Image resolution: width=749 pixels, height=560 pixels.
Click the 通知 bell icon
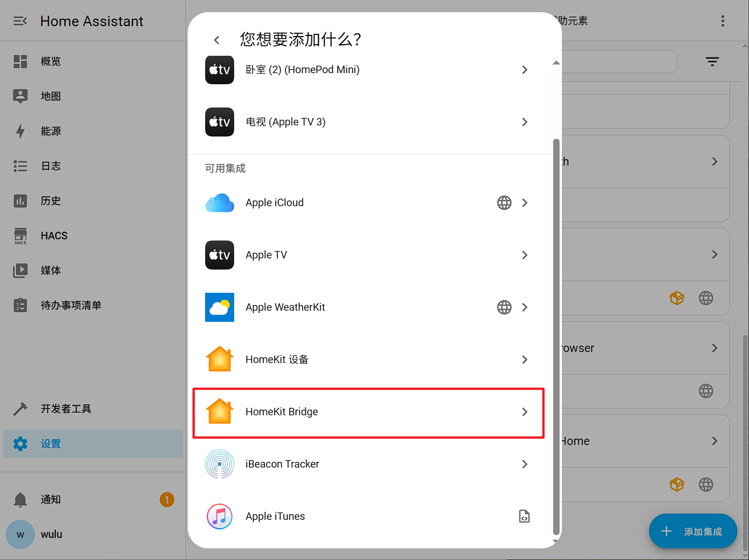[20, 500]
